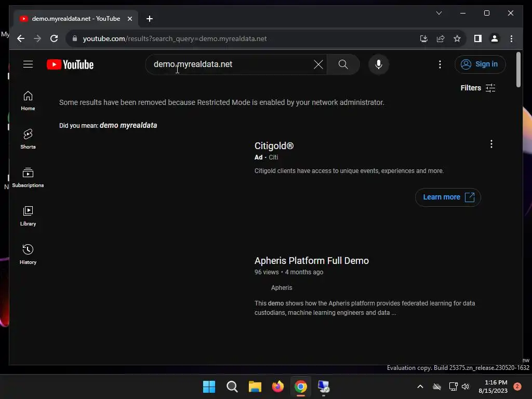Open the Chrome three-dot menu
This screenshot has width=532, height=399.
[x=511, y=38]
